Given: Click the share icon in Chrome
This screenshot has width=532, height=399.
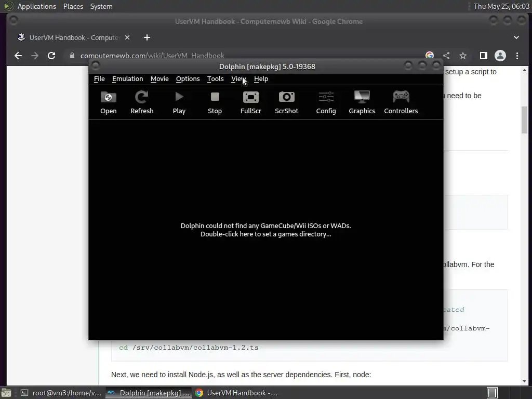Looking at the screenshot, I should coord(446,56).
